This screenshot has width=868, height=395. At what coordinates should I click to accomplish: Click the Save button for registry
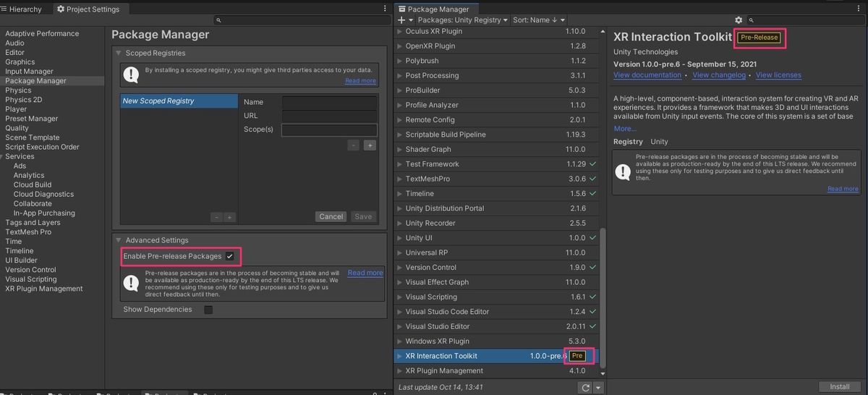tap(363, 216)
